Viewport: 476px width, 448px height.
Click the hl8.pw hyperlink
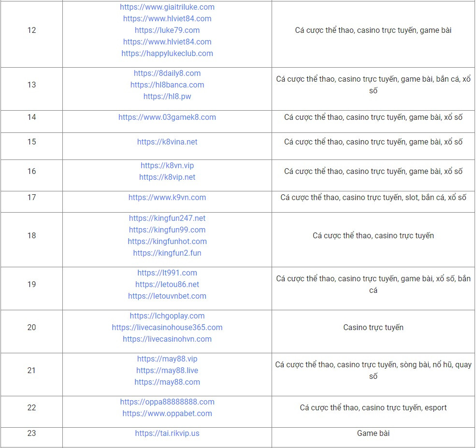point(167,96)
